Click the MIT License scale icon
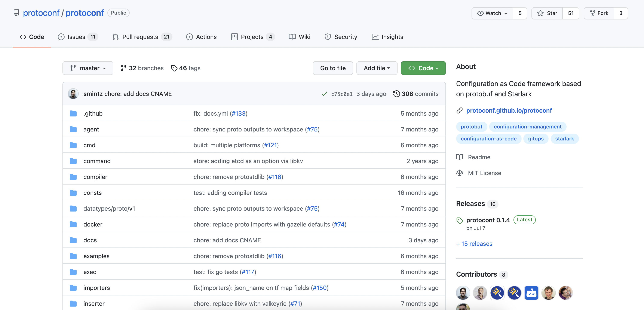This screenshot has height=310, width=644. coord(460,173)
